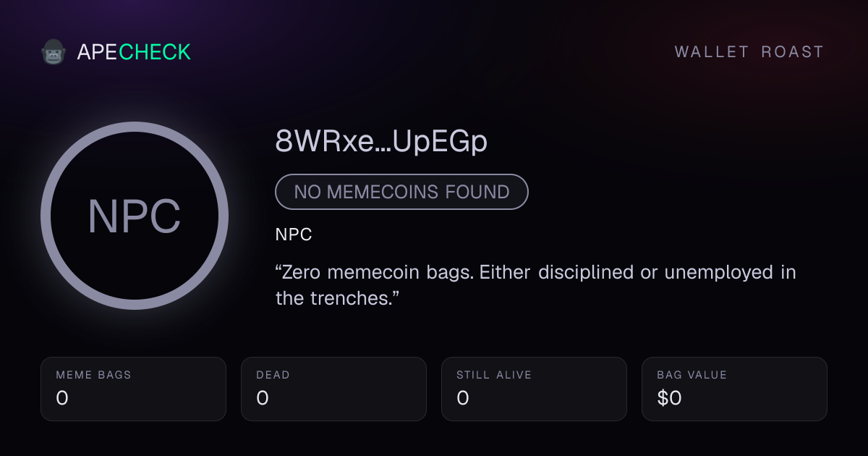This screenshot has height=456, width=868.
Task: Select the $0 bag value amount
Action: point(669,398)
